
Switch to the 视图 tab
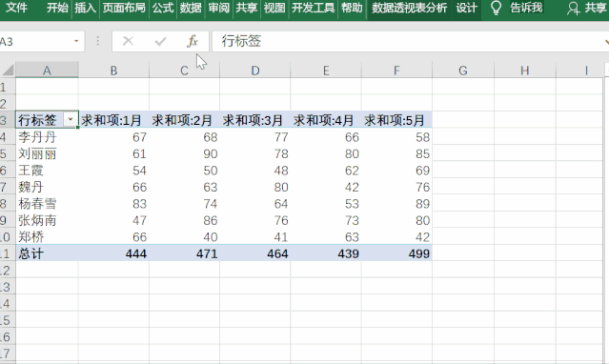[274, 8]
